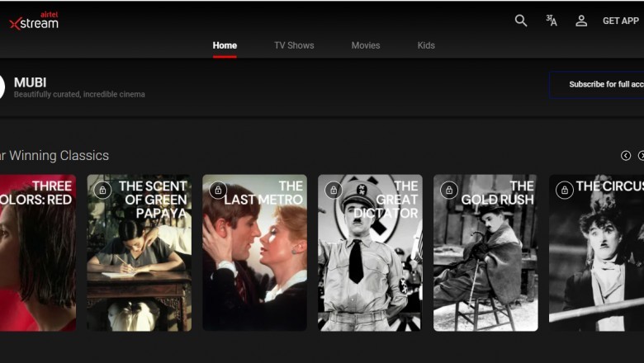Image resolution: width=644 pixels, height=363 pixels.
Task: Click lock icon on The Circus poster
Action: pos(565,191)
